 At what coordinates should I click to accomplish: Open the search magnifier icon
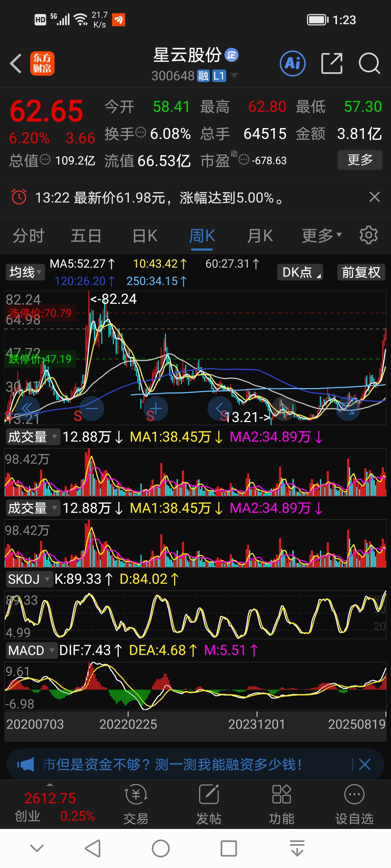369,63
